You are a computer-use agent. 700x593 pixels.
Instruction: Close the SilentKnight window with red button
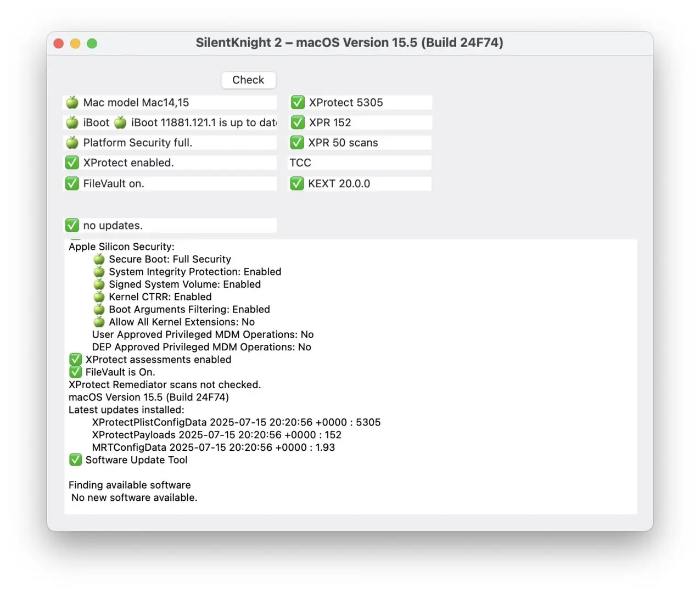(x=59, y=43)
